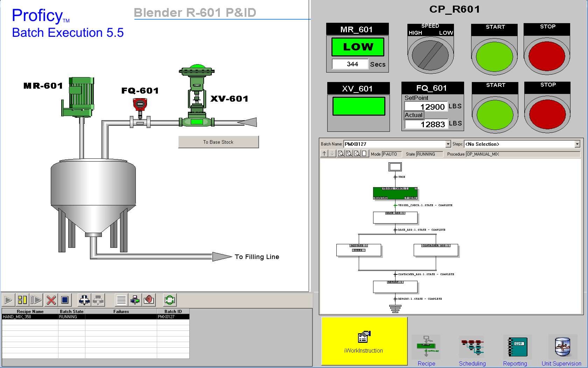Click the XV_601 green status indicator
Screen dimensions: 588x368
pos(359,106)
